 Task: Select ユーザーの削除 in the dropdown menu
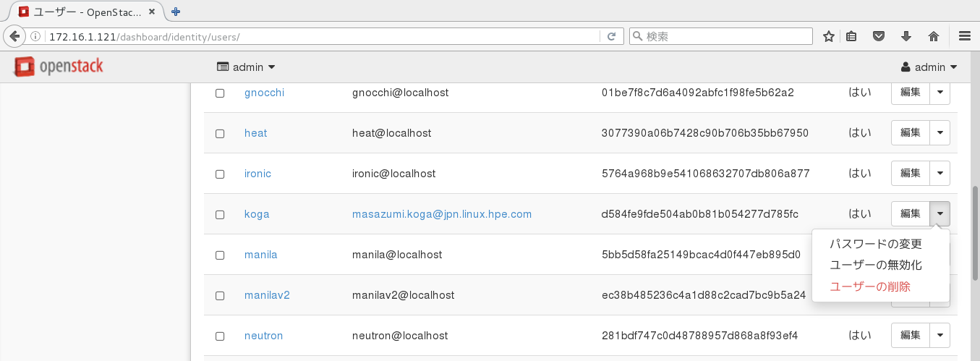(869, 286)
